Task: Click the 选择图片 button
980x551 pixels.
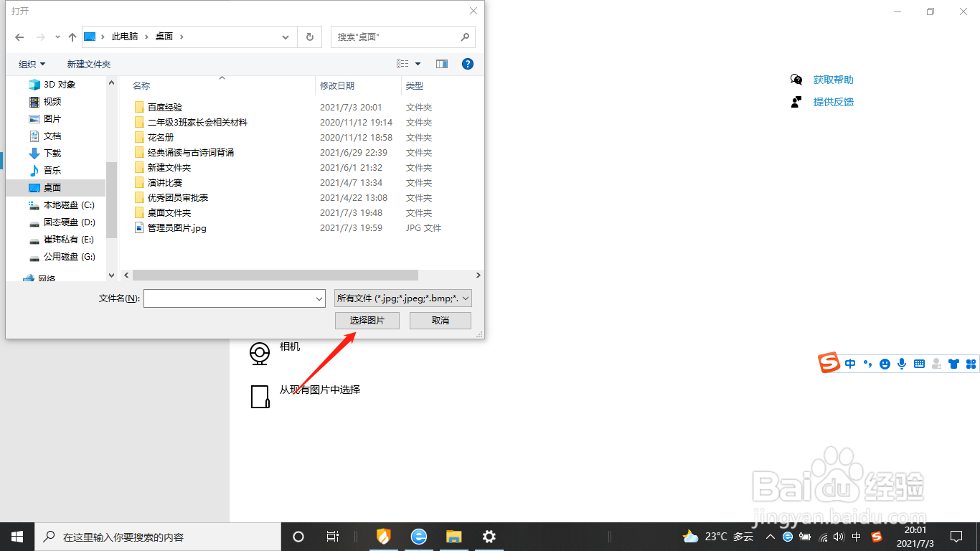Action: point(367,321)
